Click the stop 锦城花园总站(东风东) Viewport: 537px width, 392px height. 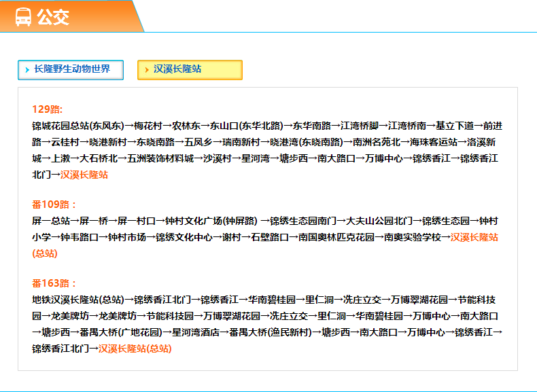pyautogui.click(x=78, y=126)
